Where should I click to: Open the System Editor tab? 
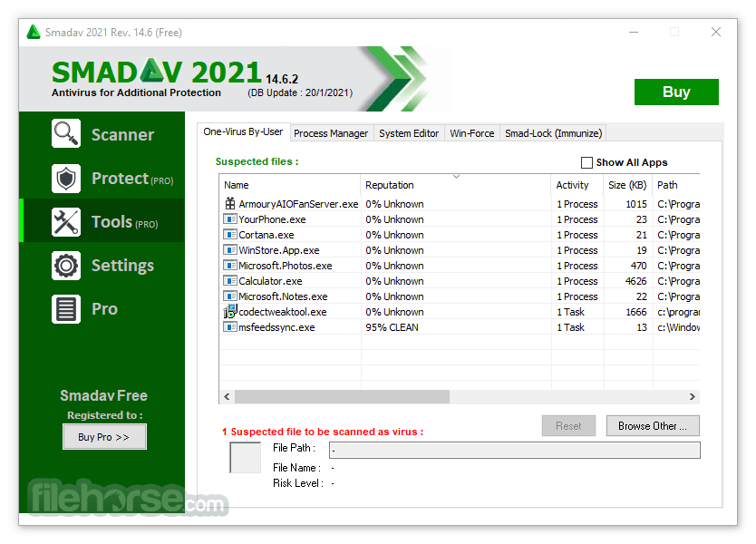(x=409, y=133)
